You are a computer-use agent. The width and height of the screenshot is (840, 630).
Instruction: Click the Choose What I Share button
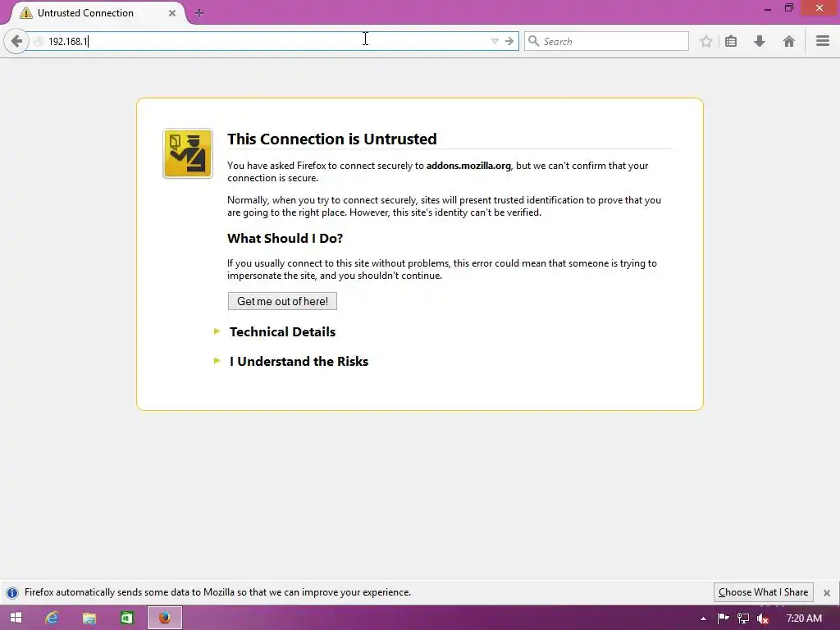tap(763, 592)
